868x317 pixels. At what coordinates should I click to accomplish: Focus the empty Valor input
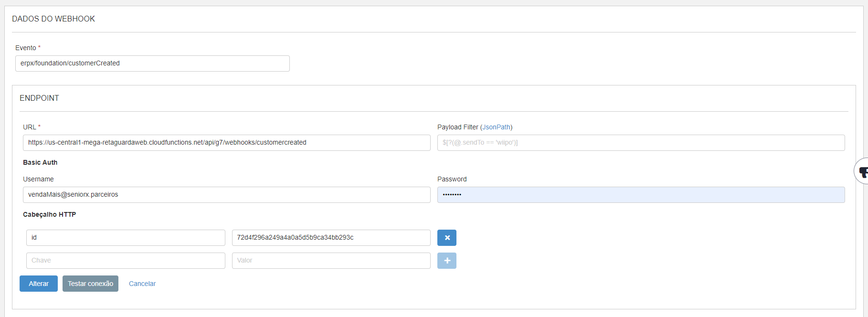point(331,261)
